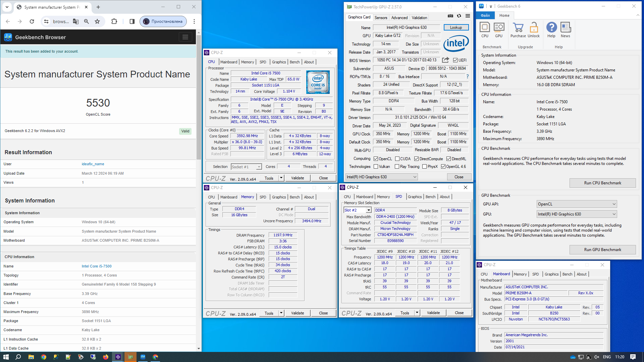Switch to the Advanced tab in GPU-Z
Image resolution: width=644 pixels, height=362 pixels.
[x=399, y=18]
